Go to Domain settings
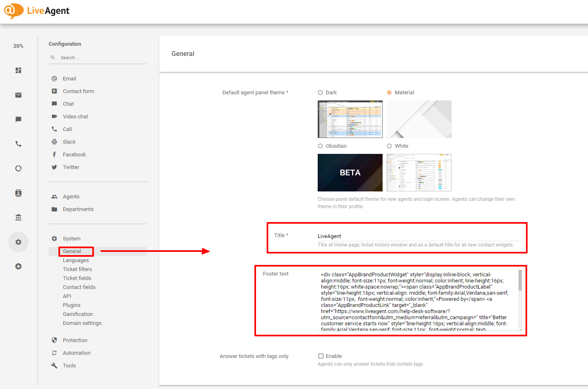Screen dimensions: 588x389 pyautogui.click(x=82, y=323)
